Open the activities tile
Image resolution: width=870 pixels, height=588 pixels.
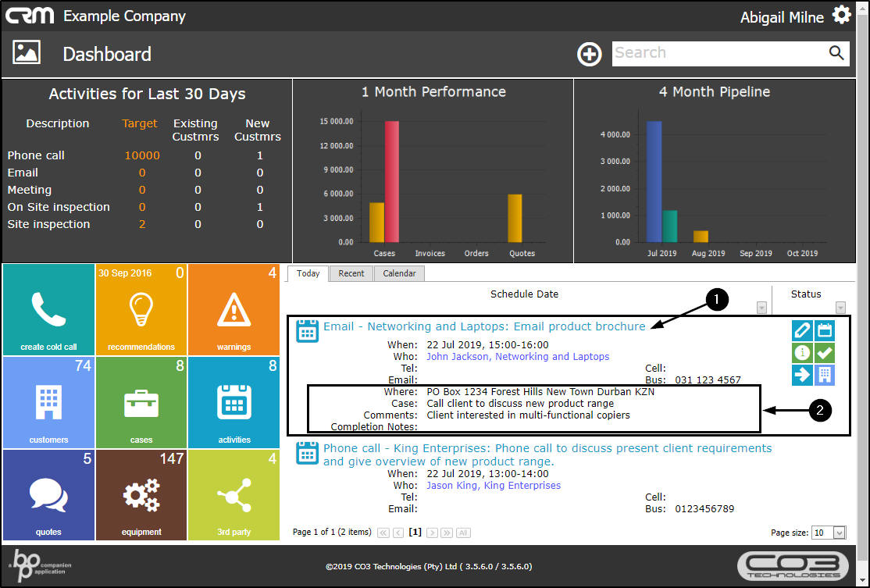click(x=234, y=402)
